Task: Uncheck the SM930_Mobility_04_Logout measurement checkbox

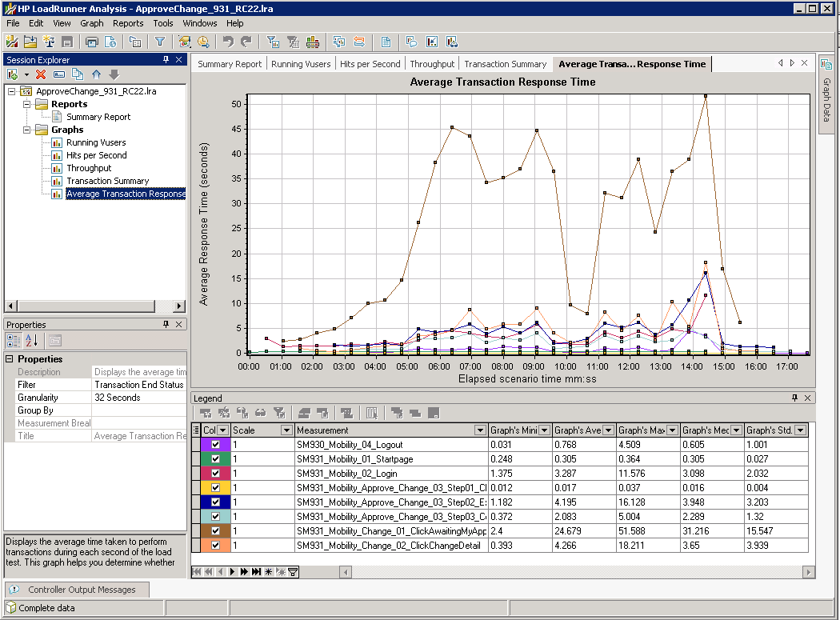Action: click(215, 445)
